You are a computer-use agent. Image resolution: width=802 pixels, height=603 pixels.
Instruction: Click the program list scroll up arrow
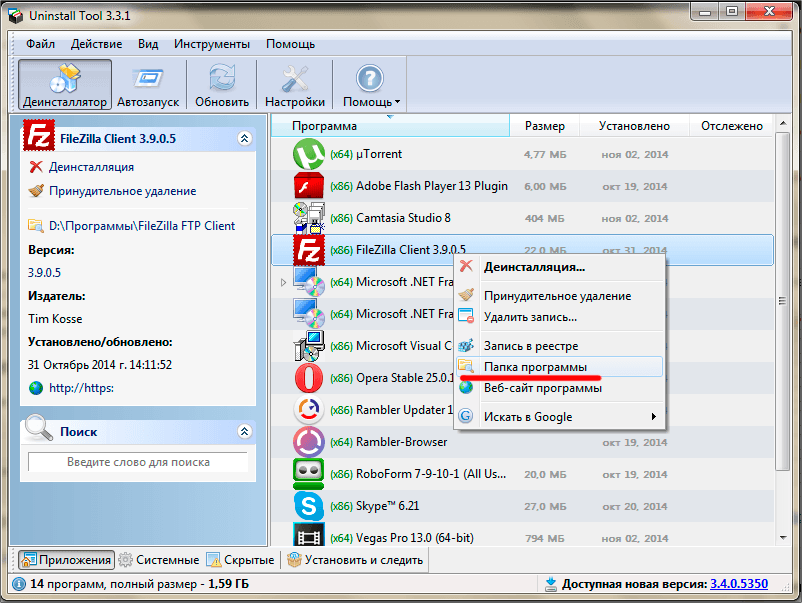[783, 124]
